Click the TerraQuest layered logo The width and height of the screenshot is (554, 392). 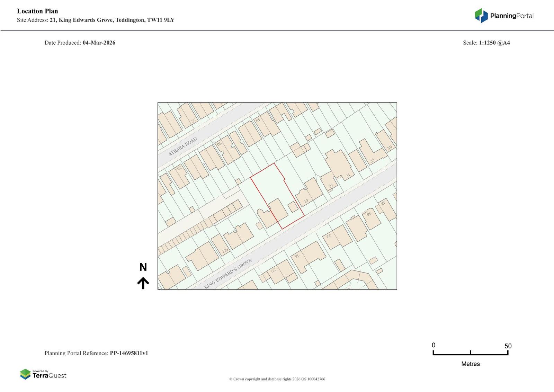(25, 374)
